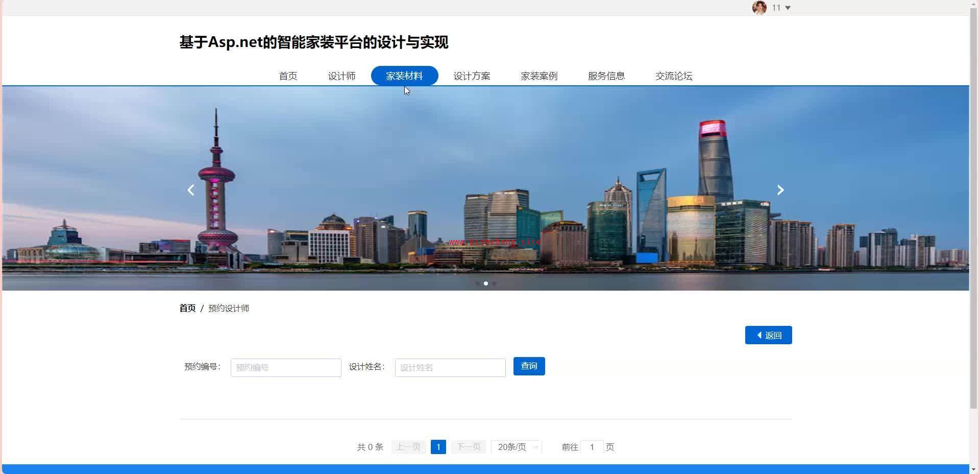Image resolution: width=980 pixels, height=474 pixels.
Task: Click the 首页 breadcrumb link
Action: coord(187,308)
